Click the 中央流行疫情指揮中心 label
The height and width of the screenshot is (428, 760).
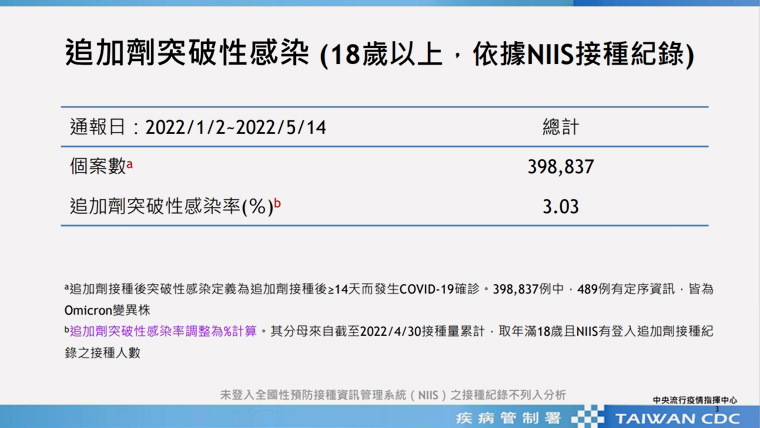[x=695, y=400]
